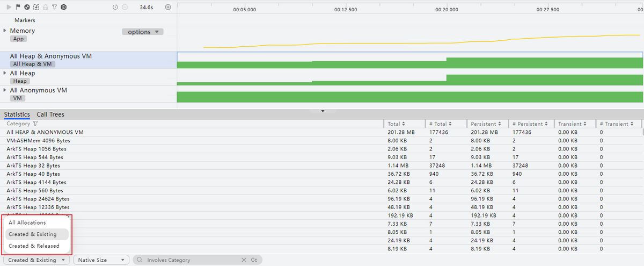Select All Allocations from the popup menu
The height and width of the screenshot is (266, 644).
pyautogui.click(x=27, y=222)
